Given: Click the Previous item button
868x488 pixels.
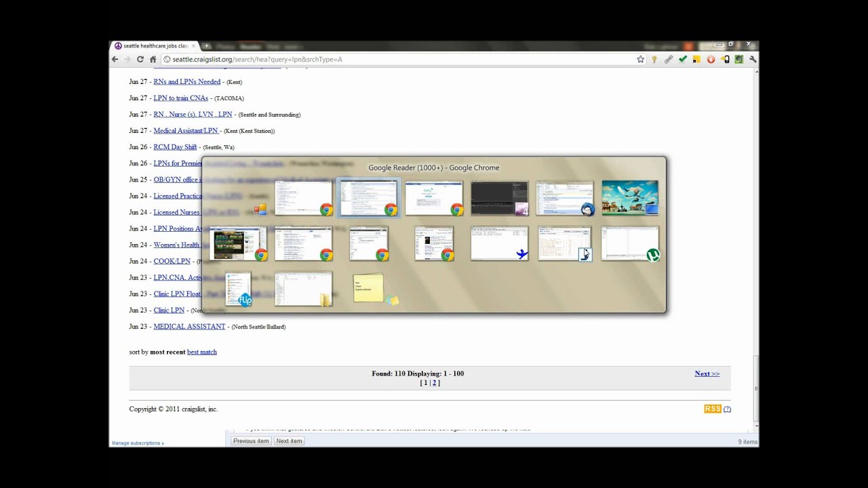Looking at the screenshot, I should [x=251, y=441].
